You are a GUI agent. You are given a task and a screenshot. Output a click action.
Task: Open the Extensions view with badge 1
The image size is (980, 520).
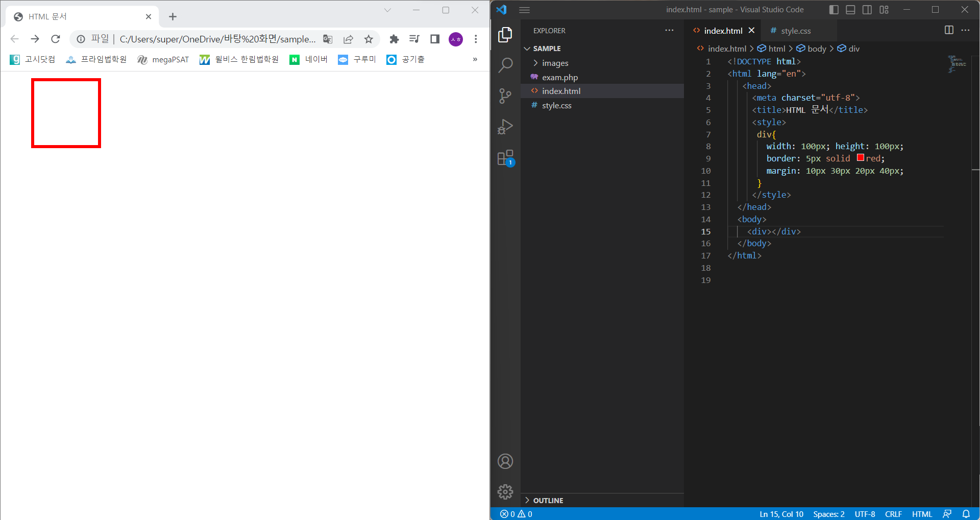[x=505, y=157]
